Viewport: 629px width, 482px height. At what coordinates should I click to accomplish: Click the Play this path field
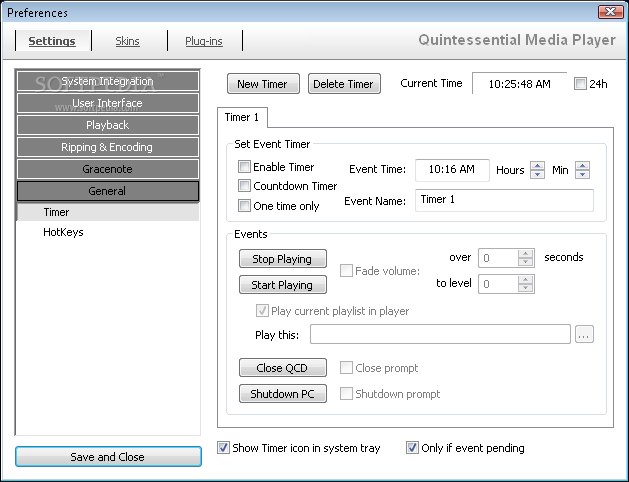(x=440, y=334)
